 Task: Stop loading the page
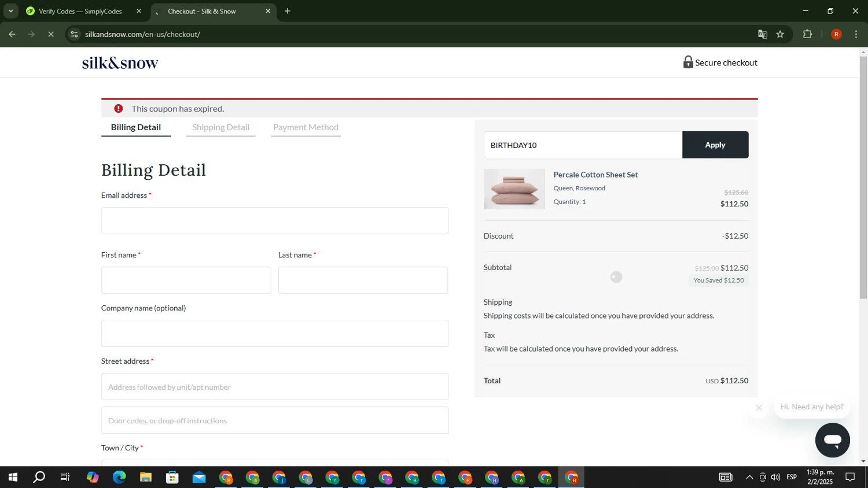click(x=51, y=34)
